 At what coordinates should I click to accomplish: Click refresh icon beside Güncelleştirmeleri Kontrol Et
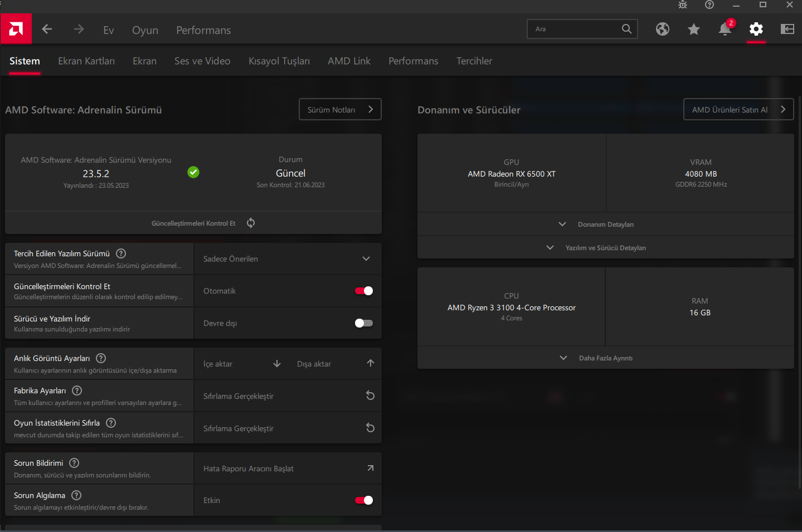tap(251, 223)
